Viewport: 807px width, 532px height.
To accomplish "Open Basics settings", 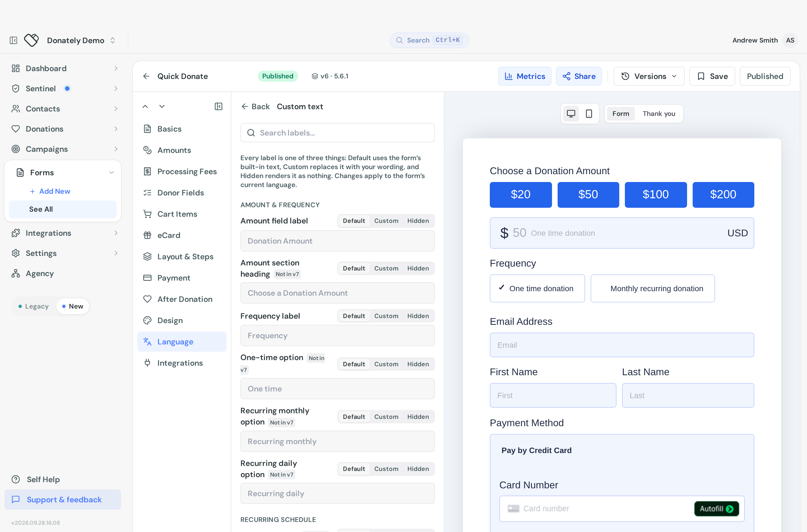I will (x=182, y=129).
